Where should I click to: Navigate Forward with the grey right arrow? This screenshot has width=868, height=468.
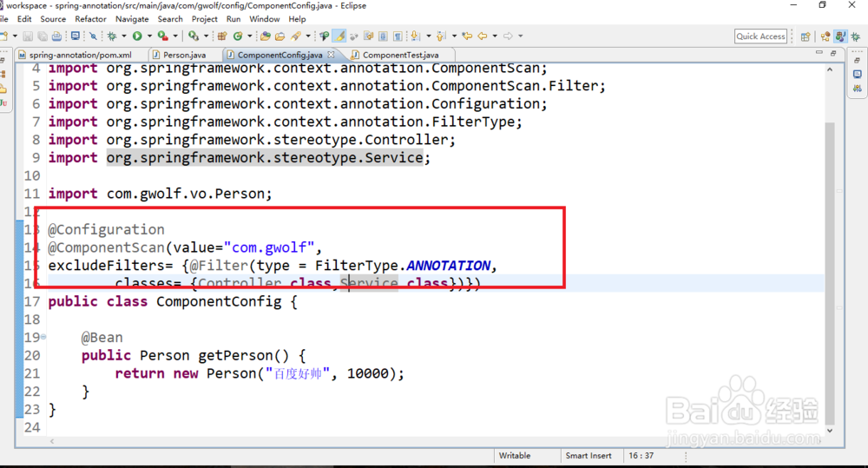tap(508, 36)
